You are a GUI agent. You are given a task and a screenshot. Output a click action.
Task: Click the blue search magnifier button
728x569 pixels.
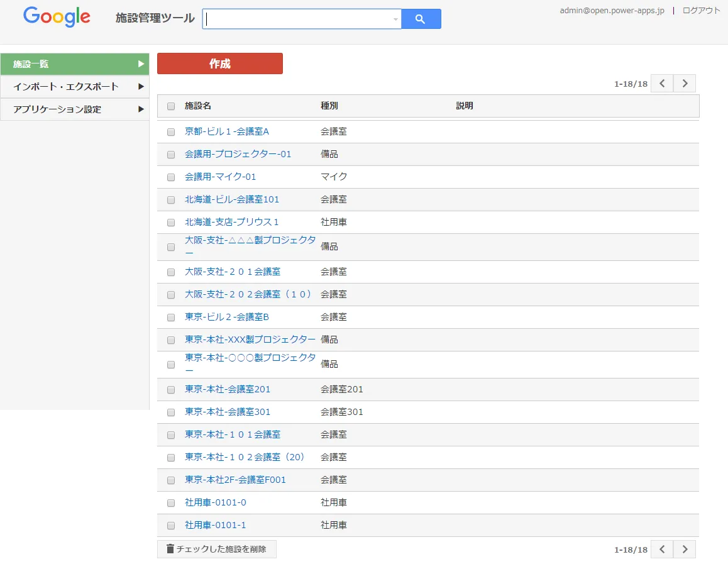click(x=421, y=19)
